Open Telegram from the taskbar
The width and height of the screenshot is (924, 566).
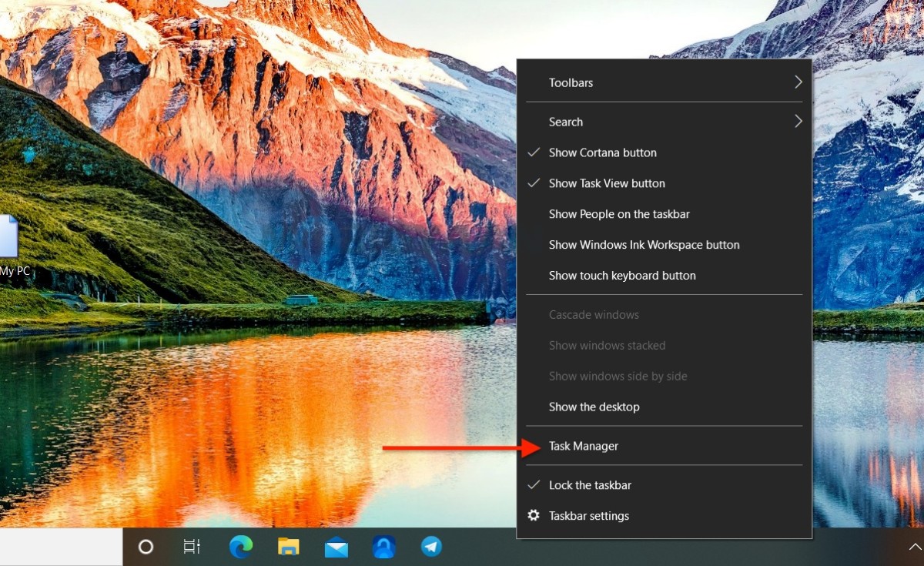[430, 547]
